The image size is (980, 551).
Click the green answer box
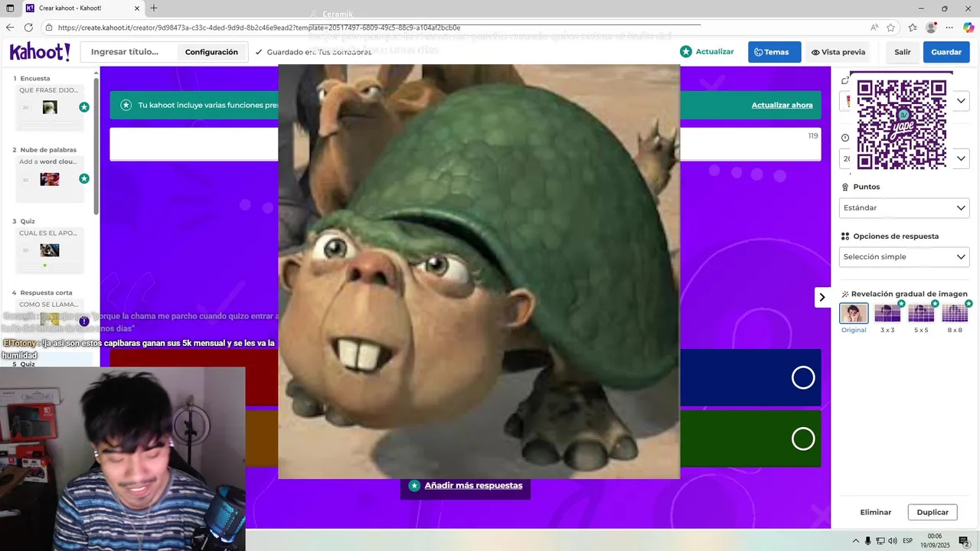click(x=750, y=439)
